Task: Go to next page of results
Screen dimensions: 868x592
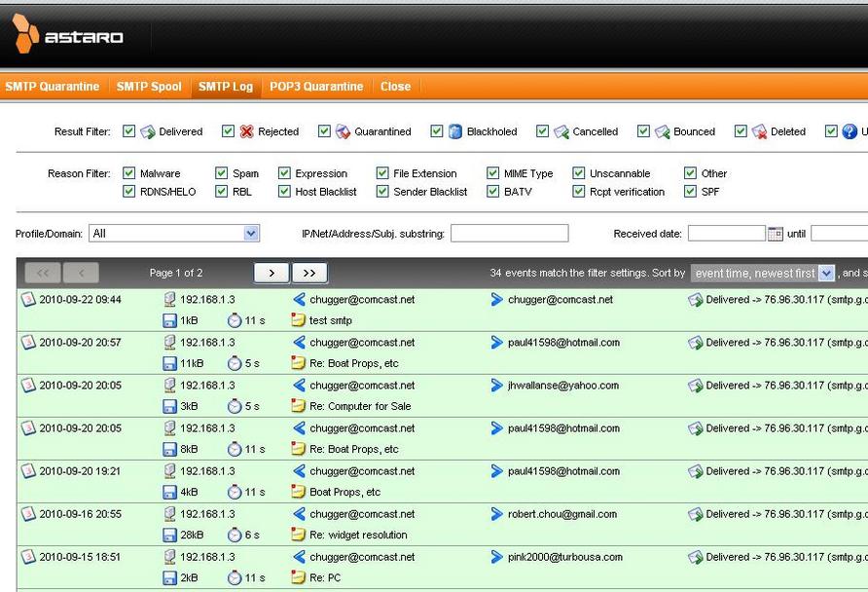Action: pyautogui.click(x=271, y=274)
